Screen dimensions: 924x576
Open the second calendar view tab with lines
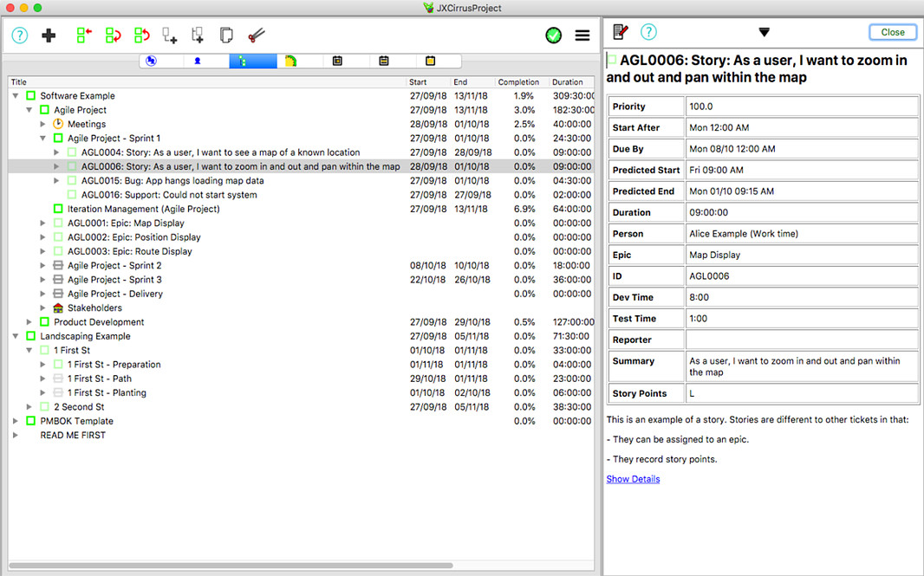coord(384,61)
